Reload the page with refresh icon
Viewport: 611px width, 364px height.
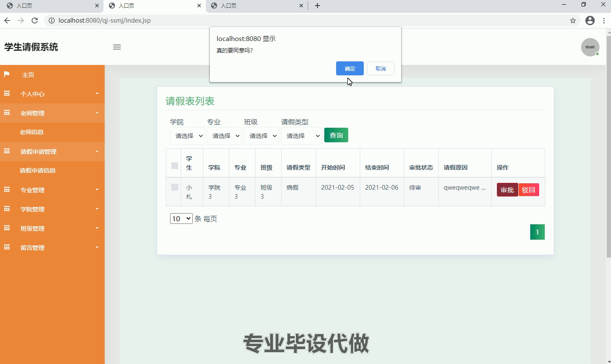(35, 21)
